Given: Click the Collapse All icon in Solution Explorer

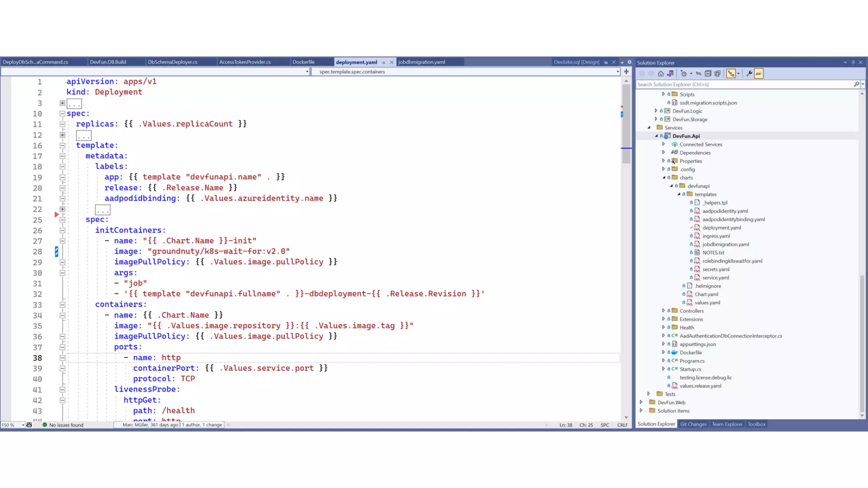Looking at the screenshot, I should pos(708,74).
